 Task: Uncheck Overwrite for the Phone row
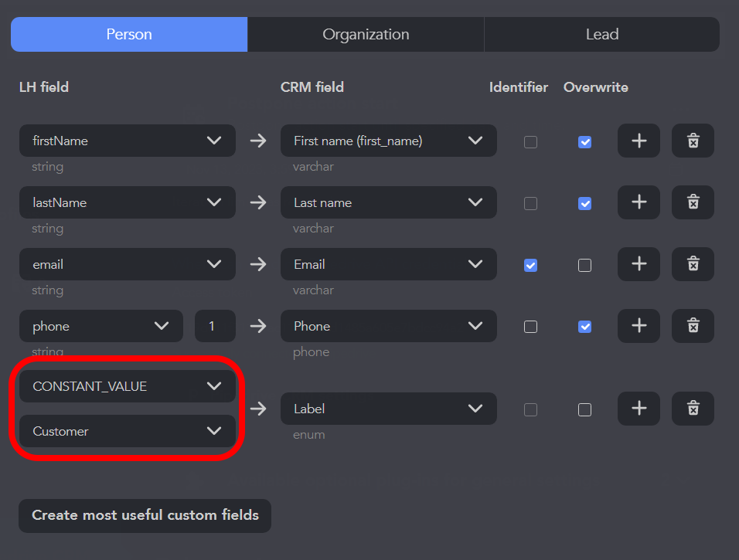[x=585, y=327]
